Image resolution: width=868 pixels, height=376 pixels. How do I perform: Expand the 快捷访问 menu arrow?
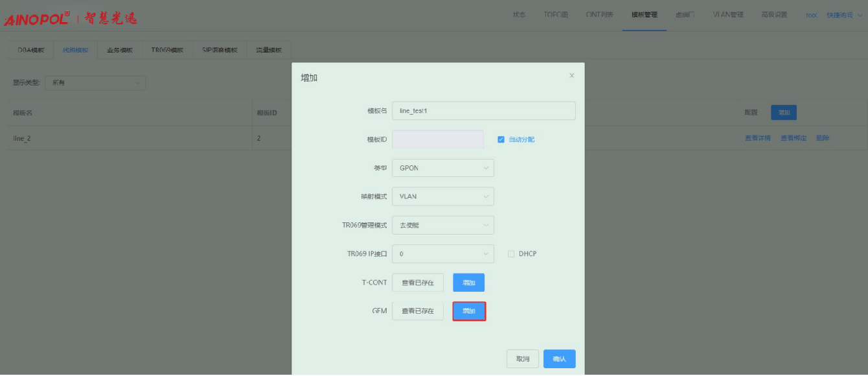[x=858, y=16]
